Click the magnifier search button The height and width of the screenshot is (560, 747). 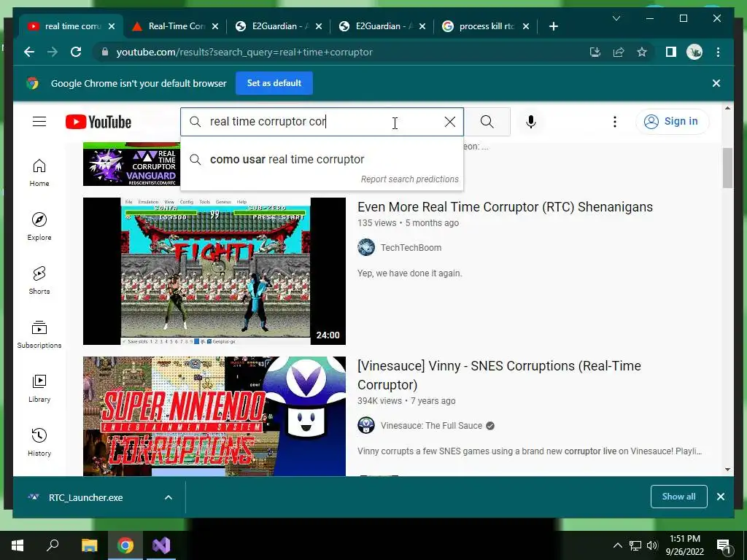coord(487,122)
